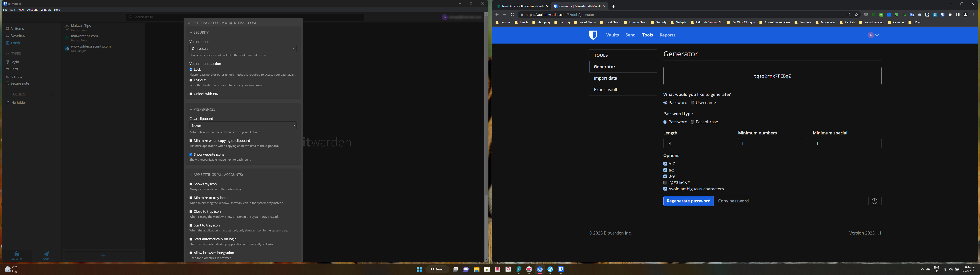The width and height of the screenshot is (980, 275).
Task: Open the Vault timeout dropdown
Action: click(243, 49)
